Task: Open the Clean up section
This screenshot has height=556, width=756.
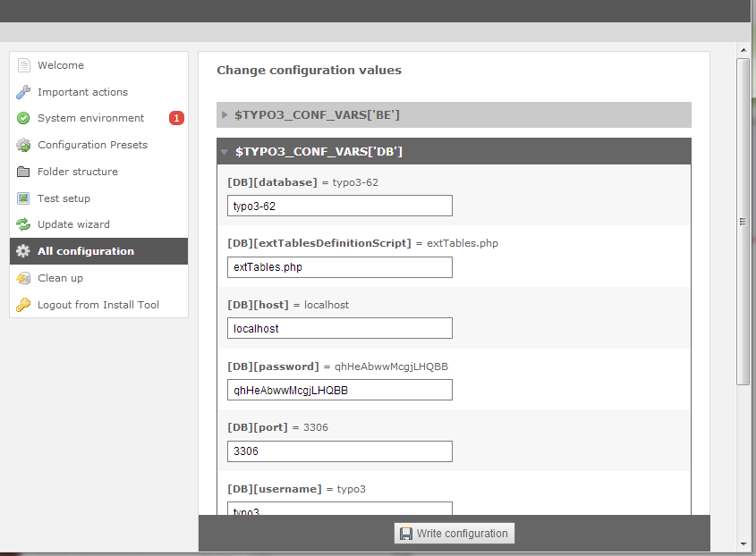Action: tap(98, 278)
